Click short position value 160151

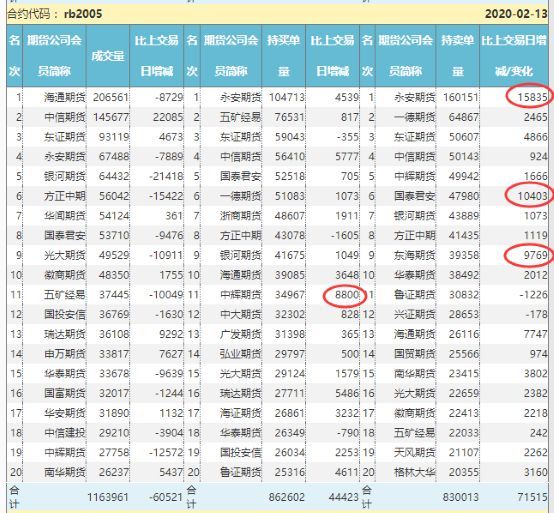pyautogui.click(x=461, y=97)
